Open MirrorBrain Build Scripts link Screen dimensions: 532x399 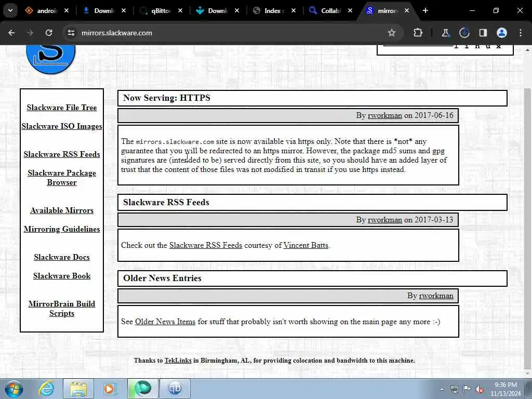(62, 309)
